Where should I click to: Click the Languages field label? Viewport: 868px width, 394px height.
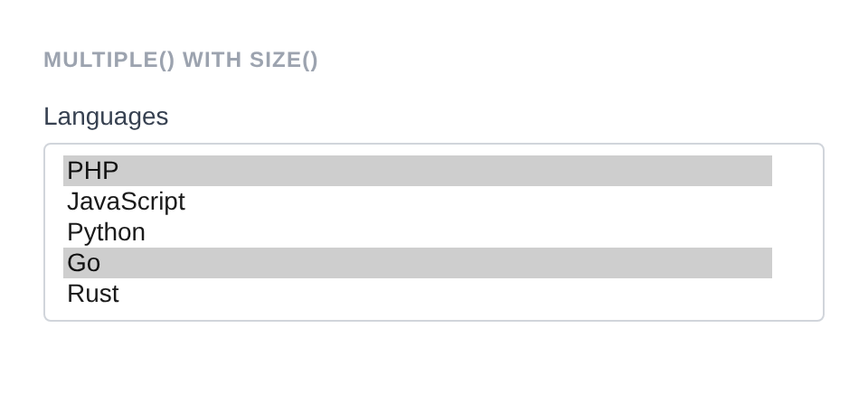pos(106,117)
